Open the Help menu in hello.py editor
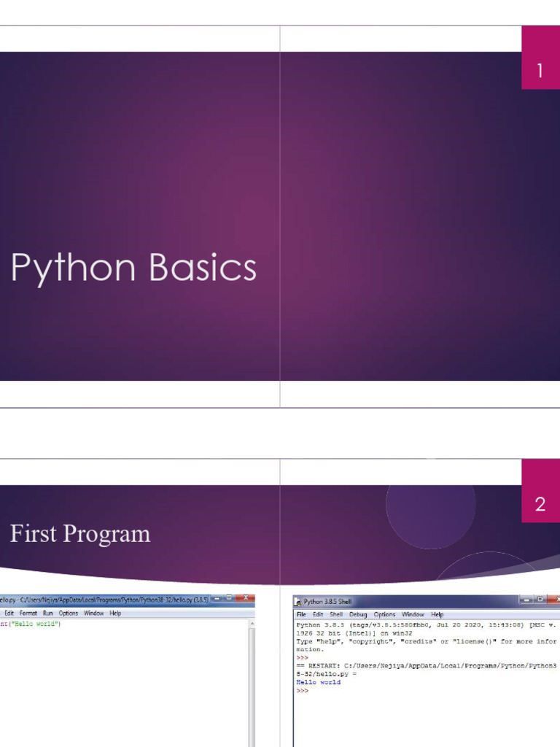The image size is (560, 747). coord(115,614)
